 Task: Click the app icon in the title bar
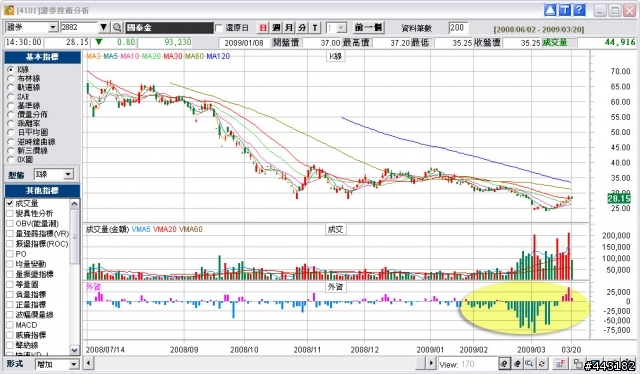pos(9,10)
